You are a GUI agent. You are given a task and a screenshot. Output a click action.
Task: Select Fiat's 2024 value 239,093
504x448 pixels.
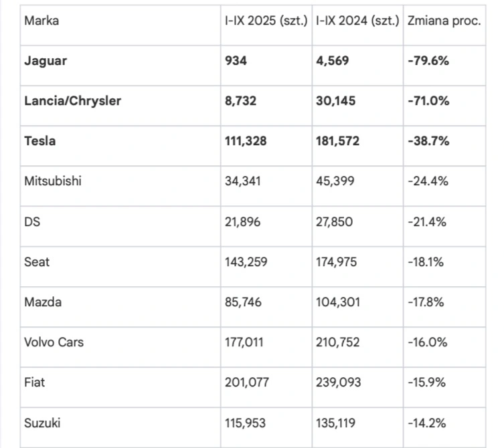pos(338,382)
